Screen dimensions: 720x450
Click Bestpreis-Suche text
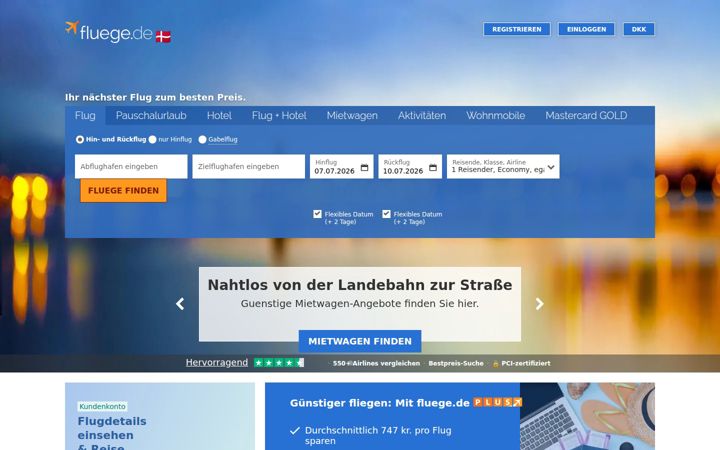(x=456, y=363)
